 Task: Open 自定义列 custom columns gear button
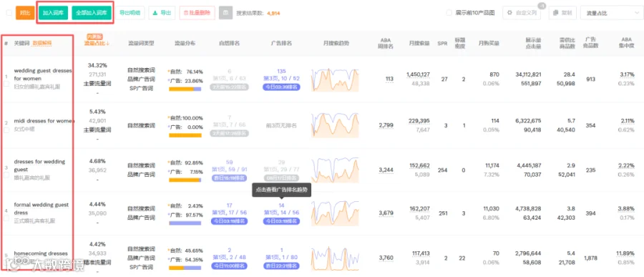pos(521,13)
